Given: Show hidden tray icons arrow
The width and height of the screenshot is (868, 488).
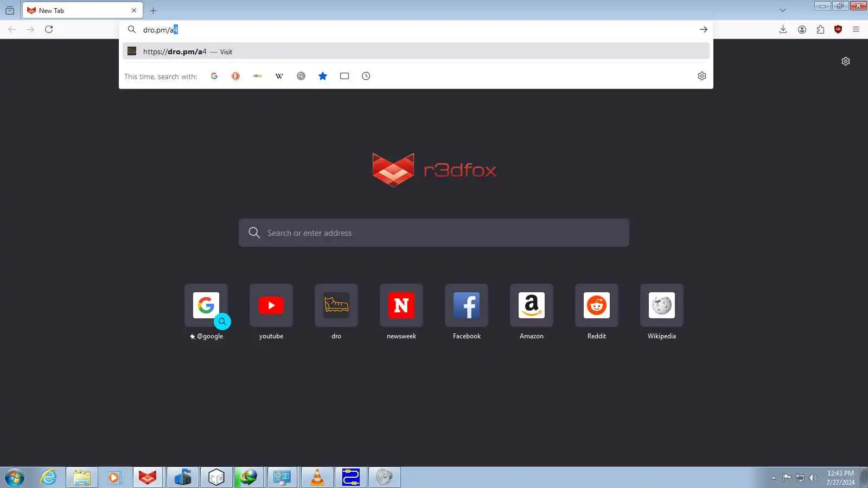Looking at the screenshot, I should point(774,478).
